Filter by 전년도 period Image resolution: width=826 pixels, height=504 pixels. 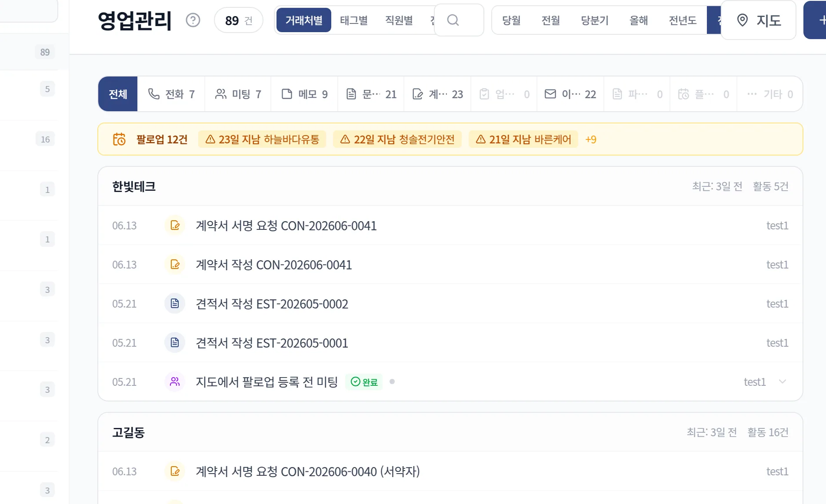683,20
